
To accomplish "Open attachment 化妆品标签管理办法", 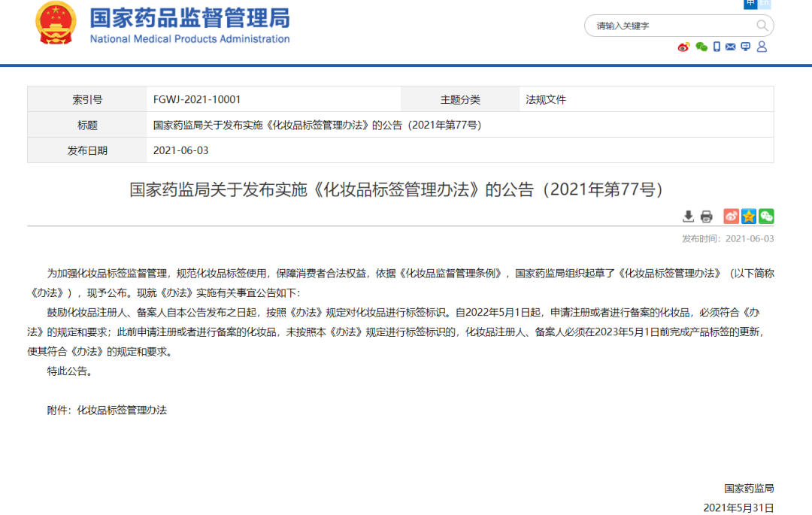I will pos(122,410).
